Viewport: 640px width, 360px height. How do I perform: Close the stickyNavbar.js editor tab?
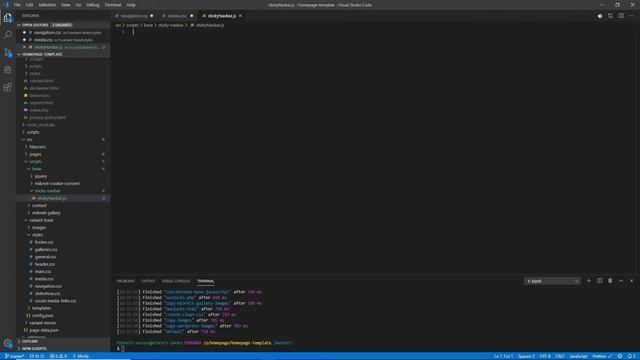tap(240, 16)
